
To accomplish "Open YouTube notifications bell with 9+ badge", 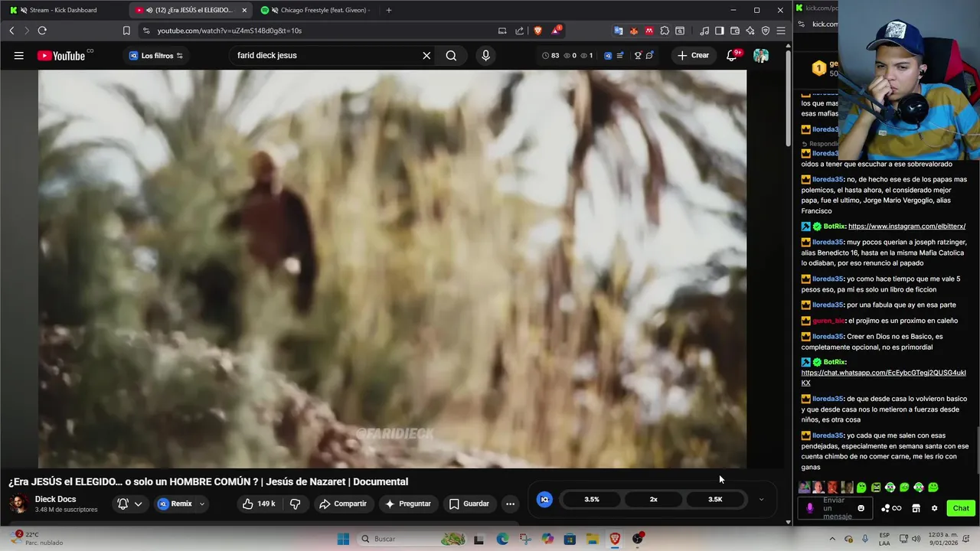I will point(732,55).
